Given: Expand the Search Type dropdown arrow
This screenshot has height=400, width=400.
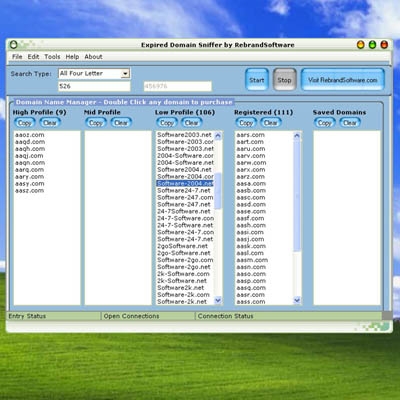Looking at the screenshot, I should click(x=125, y=73).
